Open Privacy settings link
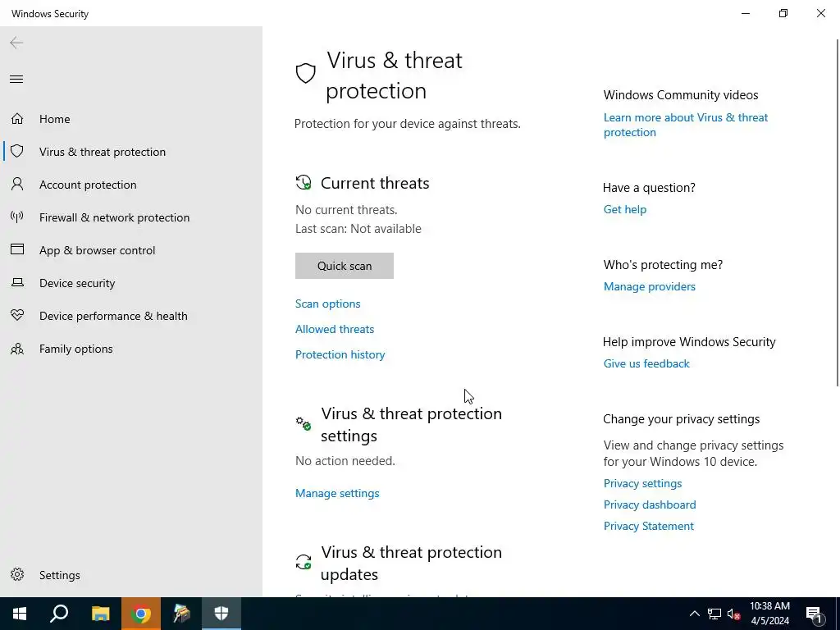840x630 pixels. [643, 483]
